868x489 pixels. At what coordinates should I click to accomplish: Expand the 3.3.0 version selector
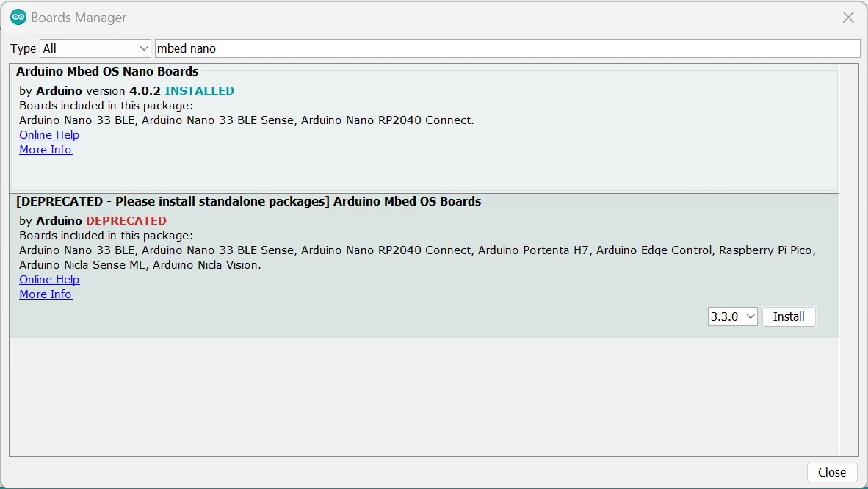[732, 316]
